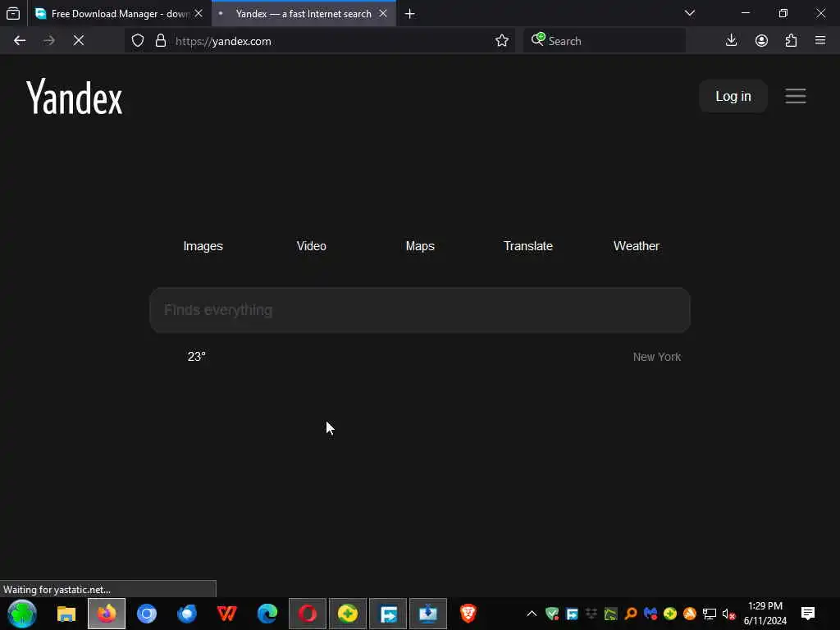840x630 pixels.
Task: Open Yandex Weather
Action: pos(637,246)
